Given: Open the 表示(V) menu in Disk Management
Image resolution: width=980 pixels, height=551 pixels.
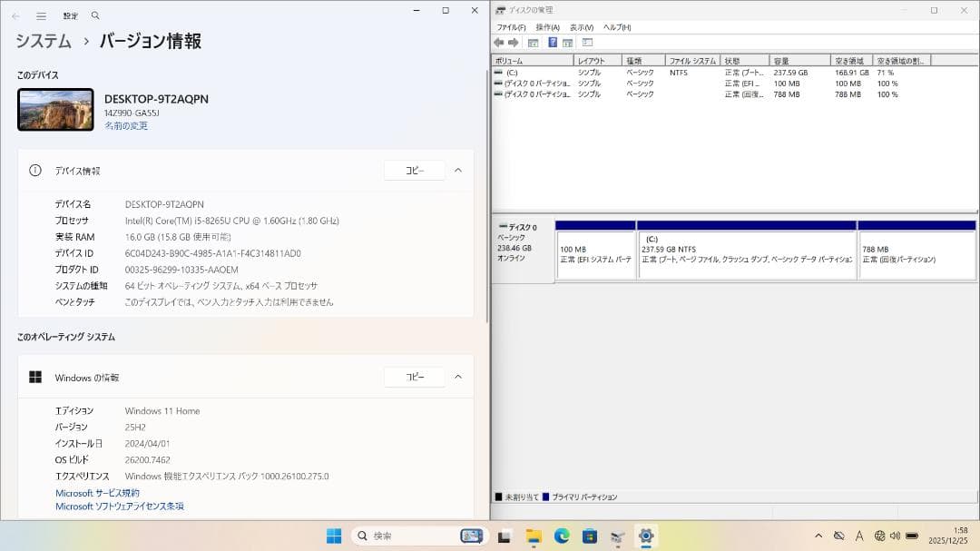Looking at the screenshot, I should point(581,27).
